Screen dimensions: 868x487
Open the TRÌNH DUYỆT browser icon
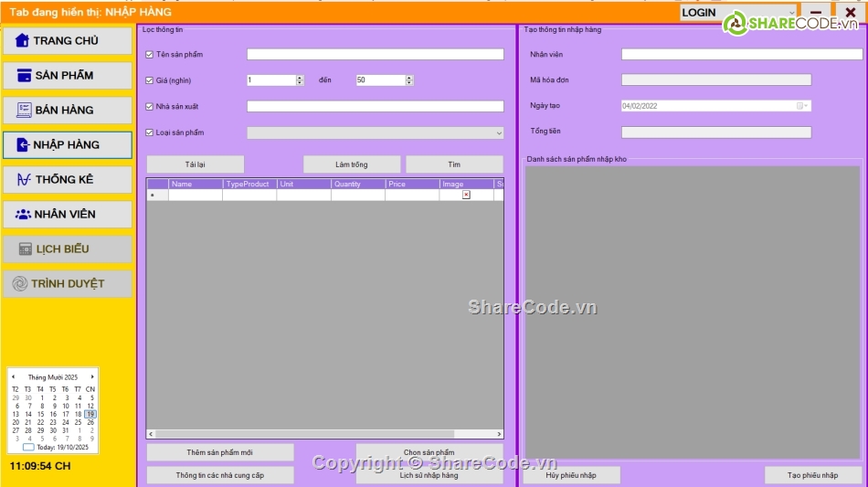click(19, 283)
